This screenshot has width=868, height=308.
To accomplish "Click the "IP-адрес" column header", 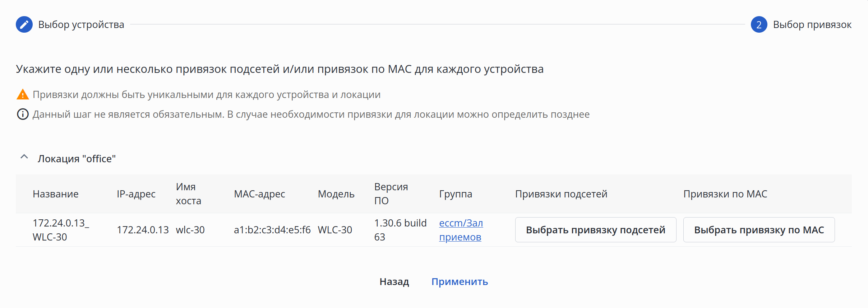I will click(x=136, y=194).
